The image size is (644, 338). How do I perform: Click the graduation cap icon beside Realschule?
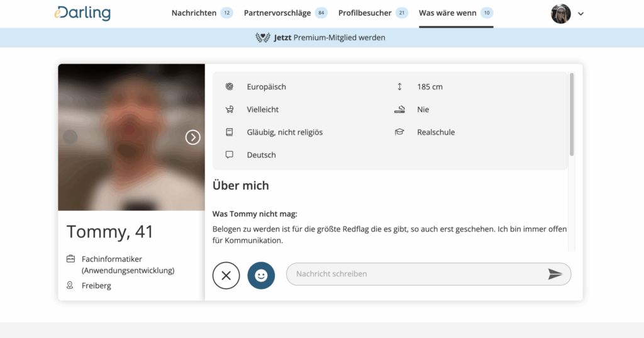(x=399, y=132)
